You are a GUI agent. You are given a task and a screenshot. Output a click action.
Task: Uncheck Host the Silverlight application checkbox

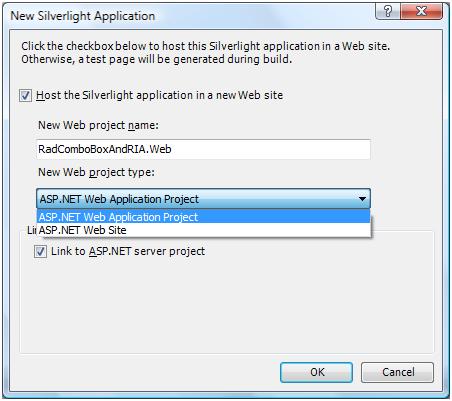pyautogui.click(x=26, y=96)
